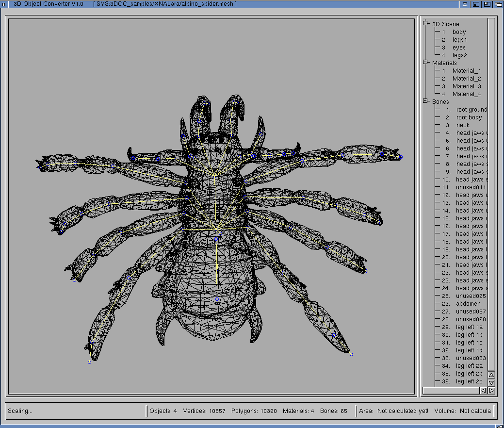Click the scroll left arrow below tree list
Viewport: 504px width, 428px height.
[x=484, y=391]
